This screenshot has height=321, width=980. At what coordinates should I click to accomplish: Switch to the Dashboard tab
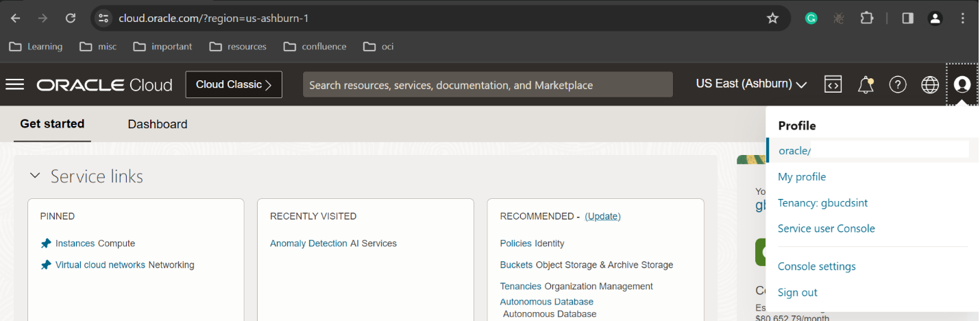pyautogui.click(x=158, y=124)
